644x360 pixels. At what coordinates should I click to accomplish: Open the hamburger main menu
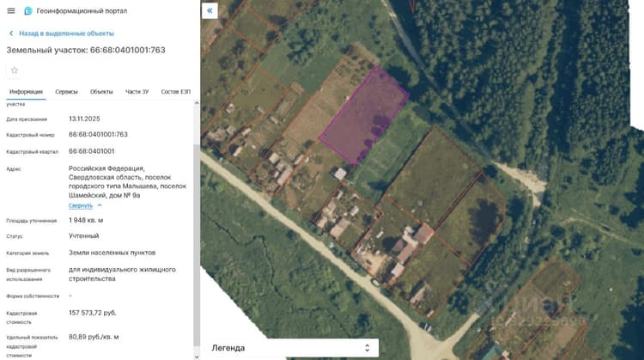click(11, 10)
